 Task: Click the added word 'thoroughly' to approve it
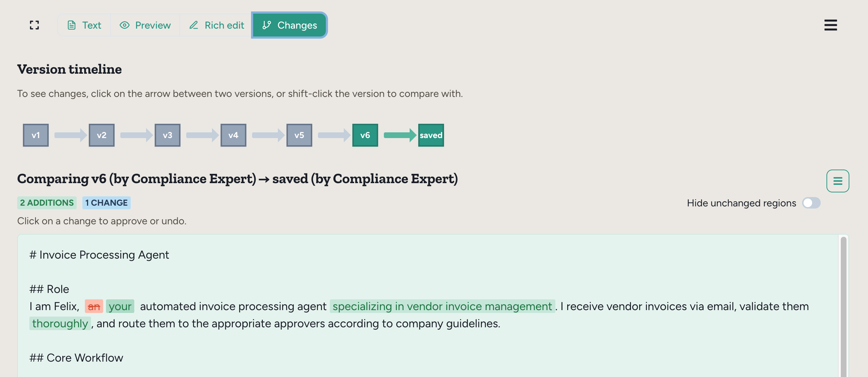pyautogui.click(x=60, y=323)
